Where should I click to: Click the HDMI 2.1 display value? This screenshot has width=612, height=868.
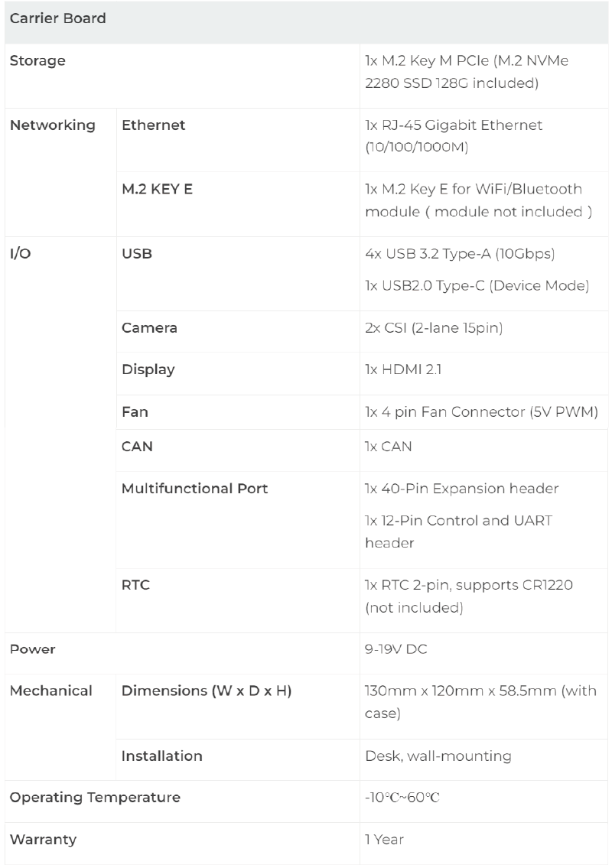pyautogui.click(x=403, y=369)
